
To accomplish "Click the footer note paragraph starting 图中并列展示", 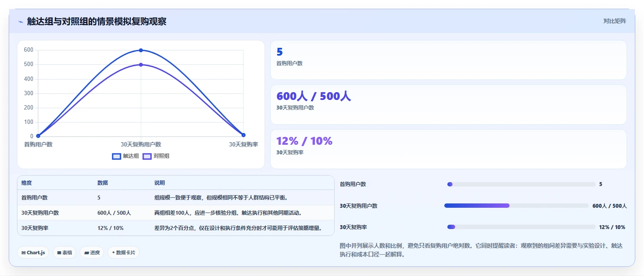I will (x=482, y=250).
